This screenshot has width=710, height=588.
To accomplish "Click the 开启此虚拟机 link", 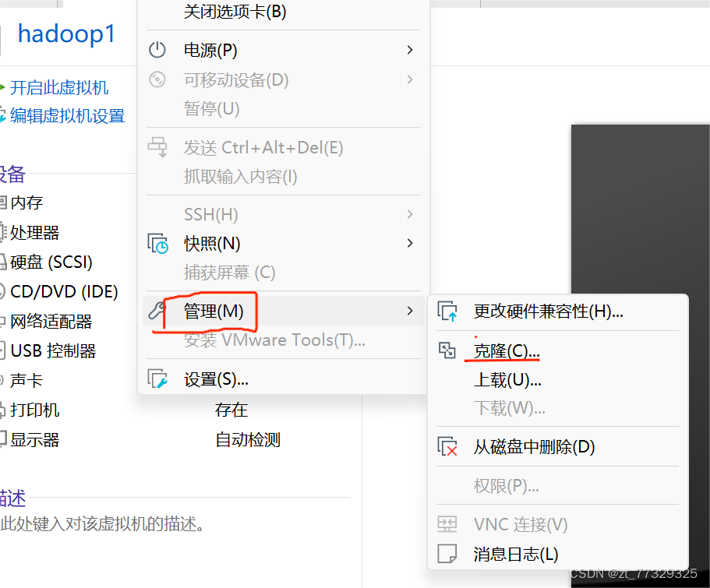I will pyautogui.click(x=59, y=87).
